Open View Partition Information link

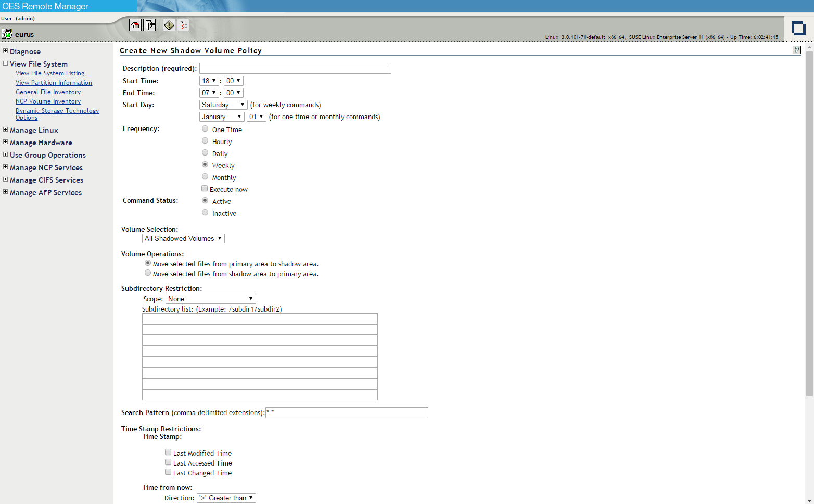[54, 83]
